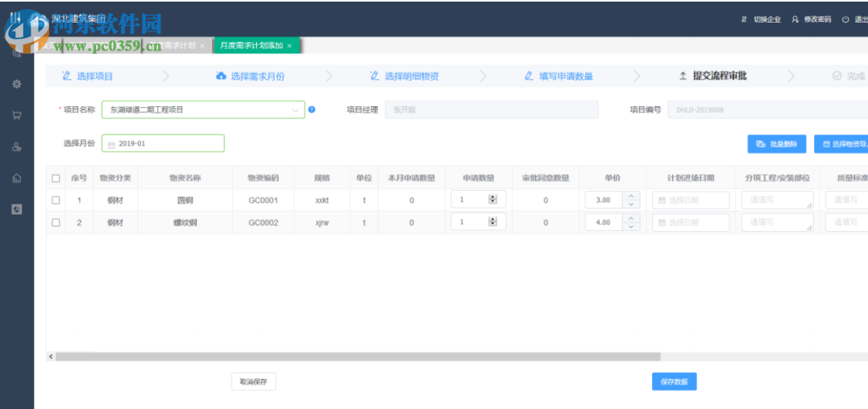Go to the 完成 step

pos(849,76)
